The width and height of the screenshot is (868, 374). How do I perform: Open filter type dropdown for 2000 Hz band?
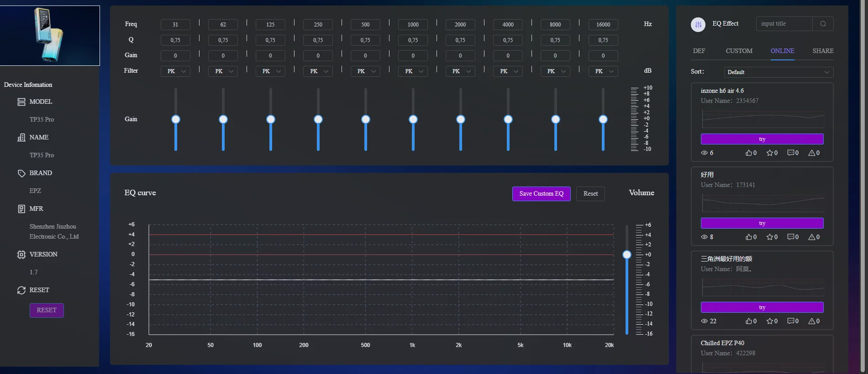pos(460,71)
